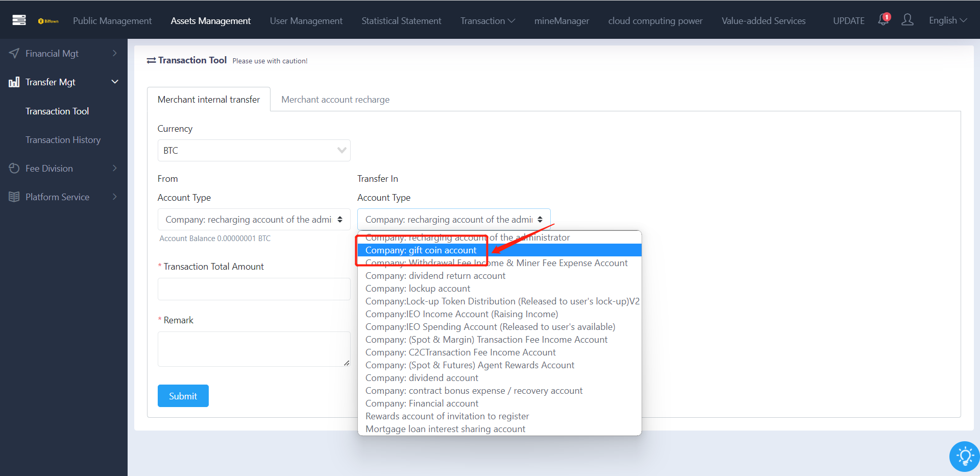Click the Remark text area
The width and height of the screenshot is (980, 476).
click(254, 349)
